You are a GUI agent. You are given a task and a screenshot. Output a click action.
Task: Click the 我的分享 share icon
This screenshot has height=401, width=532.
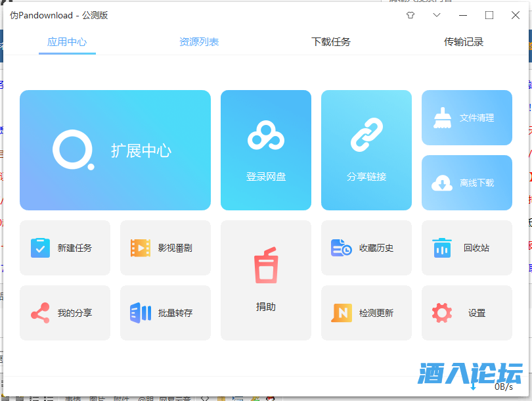40,313
